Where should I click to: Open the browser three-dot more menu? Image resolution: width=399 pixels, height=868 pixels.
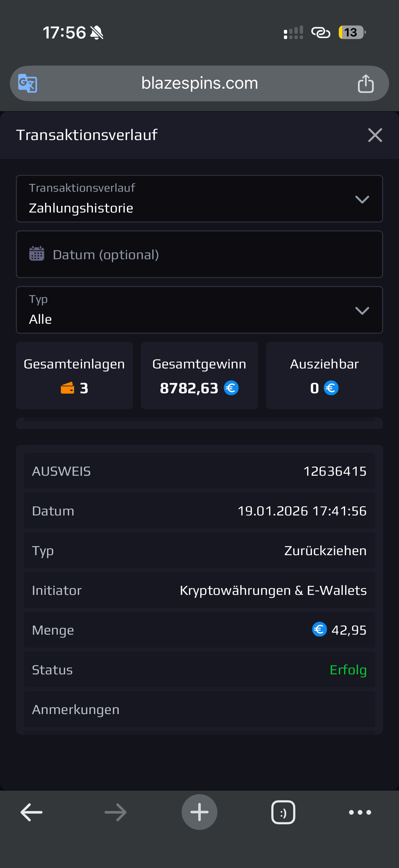coord(360,812)
